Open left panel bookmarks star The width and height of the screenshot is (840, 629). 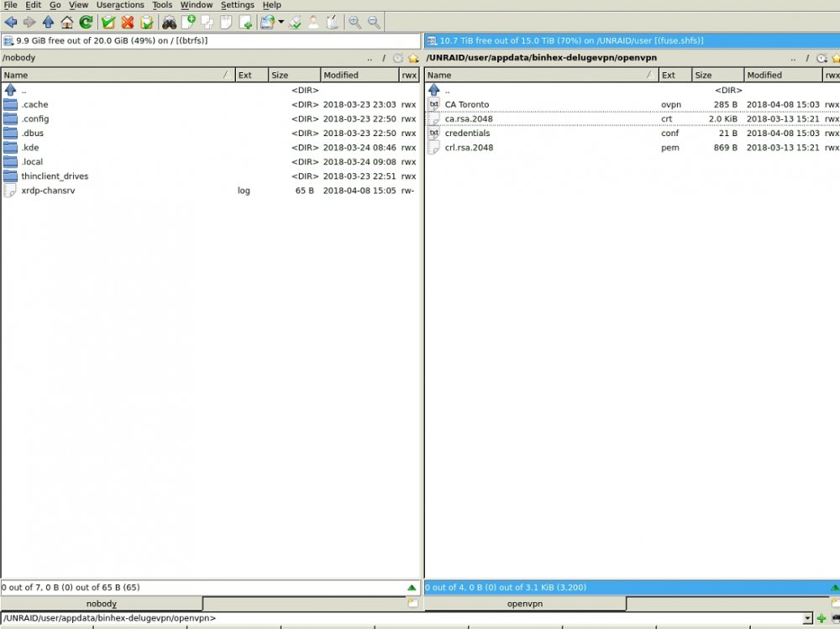click(x=413, y=58)
